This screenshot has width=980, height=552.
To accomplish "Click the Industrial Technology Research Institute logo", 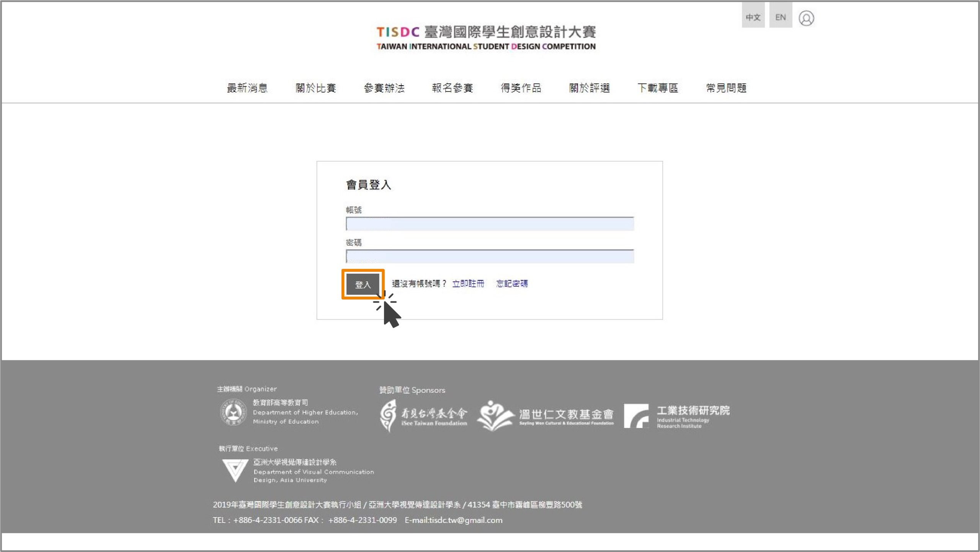I will click(x=676, y=416).
